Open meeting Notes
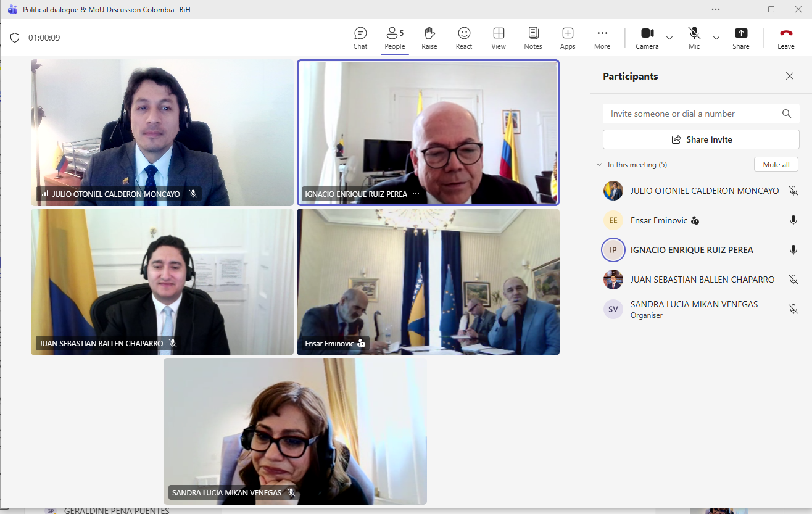 tap(533, 38)
